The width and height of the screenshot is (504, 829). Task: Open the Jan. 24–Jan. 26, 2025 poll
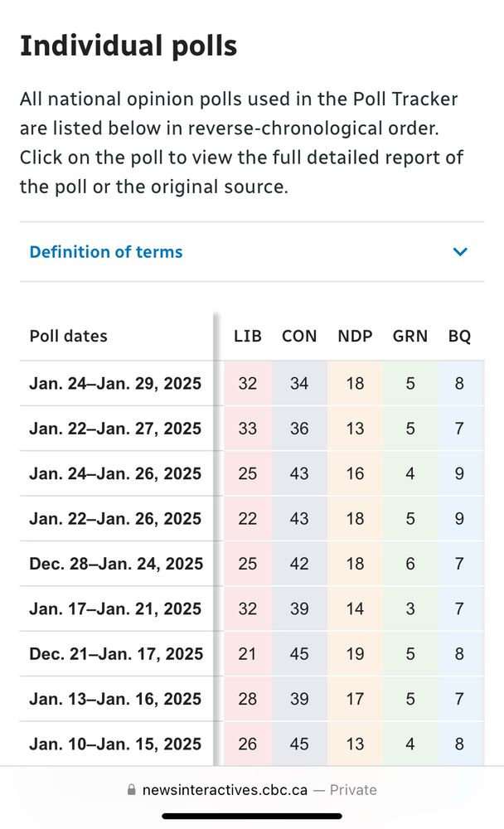pos(115,473)
